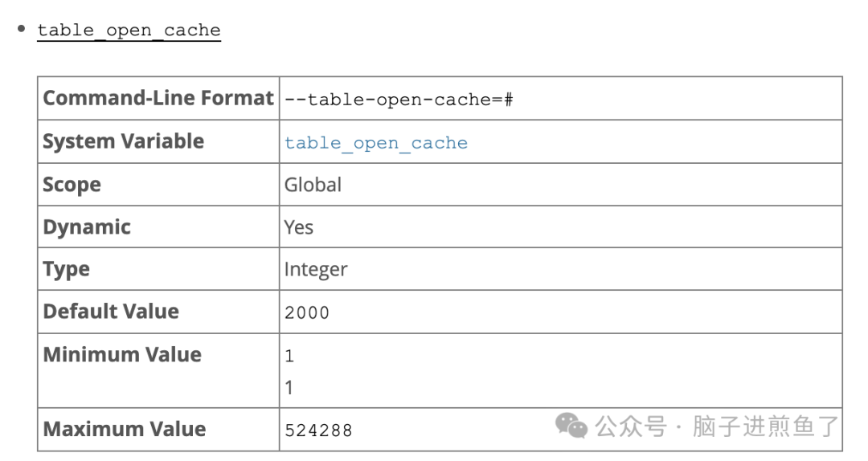Click the underlined table_open_cache heading
Viewport: 868px width, 461px height.
(x=129, y=31)
